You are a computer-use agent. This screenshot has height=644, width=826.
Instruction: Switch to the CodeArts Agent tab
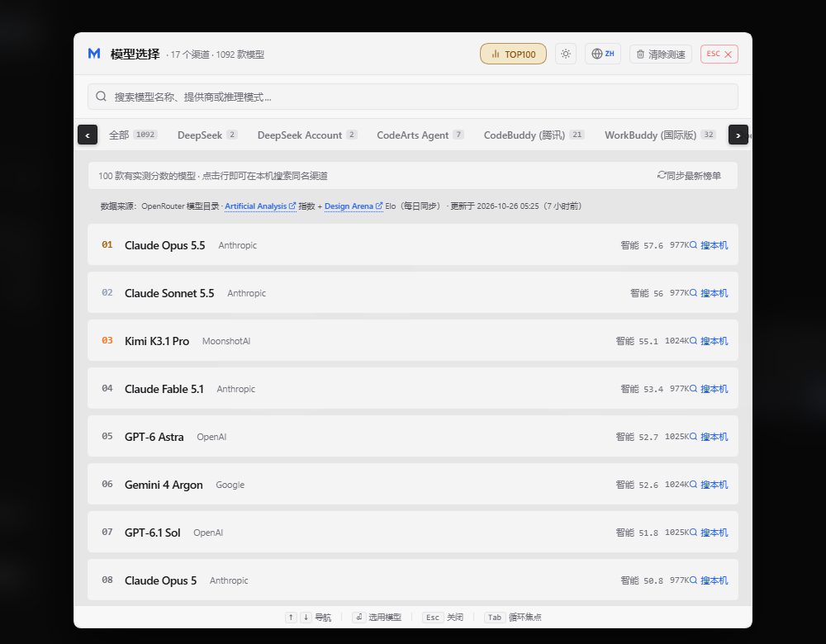pos(420,135)
